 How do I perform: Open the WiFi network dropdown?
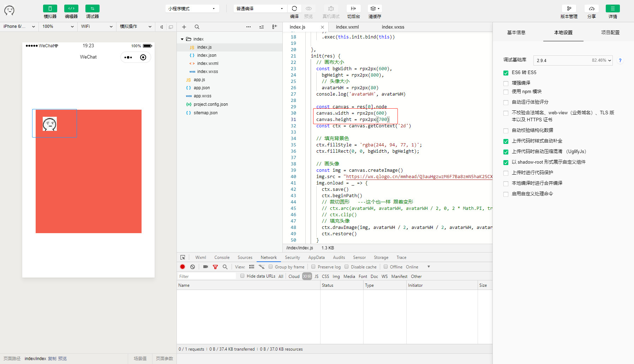97,26
